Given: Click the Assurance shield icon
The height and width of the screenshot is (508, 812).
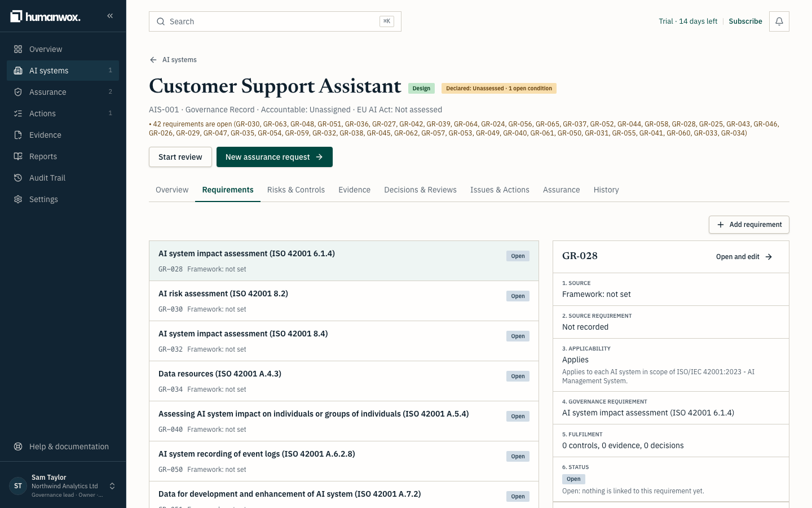Looking at the screenshot, I should pyautogui.click(x=18, y=92).
